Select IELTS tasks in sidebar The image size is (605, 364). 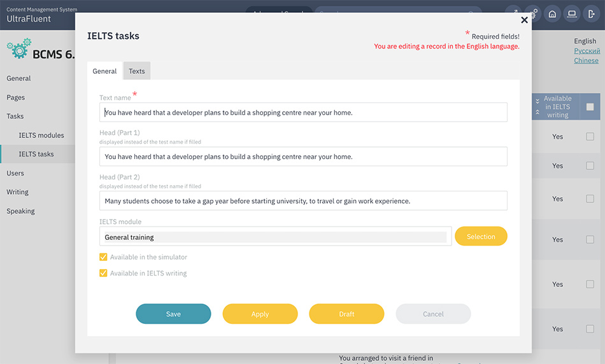pos(36,154)
